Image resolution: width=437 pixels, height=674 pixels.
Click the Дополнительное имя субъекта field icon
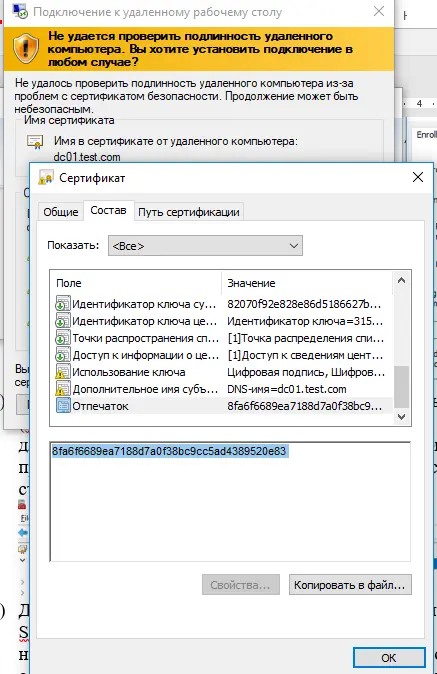point(63,389)
